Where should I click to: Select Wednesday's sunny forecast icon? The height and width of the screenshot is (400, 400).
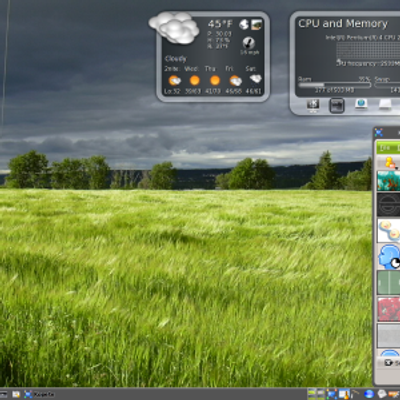coord(194,80)
